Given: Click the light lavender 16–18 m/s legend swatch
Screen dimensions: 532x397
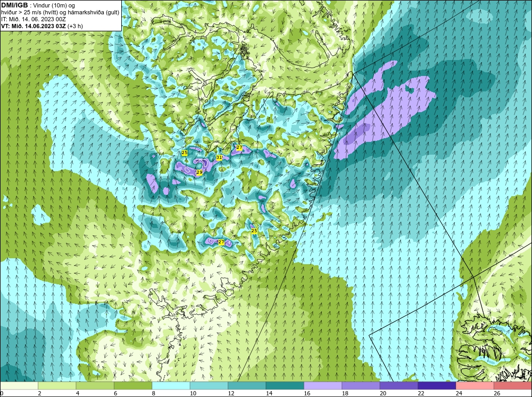Looking at the screenshot, I should click(323, 386).
